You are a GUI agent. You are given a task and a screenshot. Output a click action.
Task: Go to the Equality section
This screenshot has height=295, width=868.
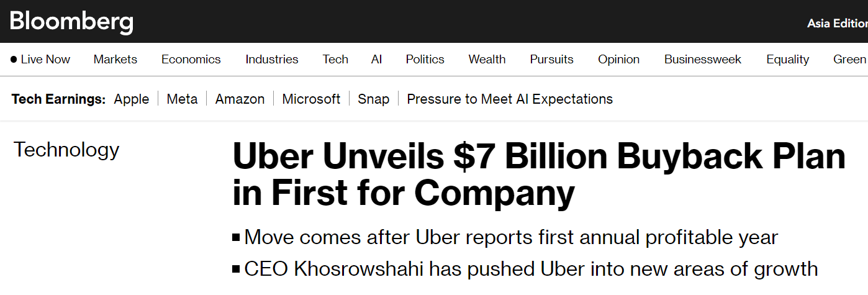[787, 60]
